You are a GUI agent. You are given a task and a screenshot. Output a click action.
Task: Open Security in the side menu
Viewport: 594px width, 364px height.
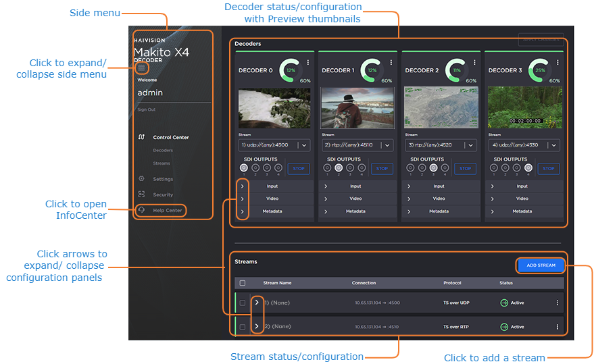tap(163, 194)
